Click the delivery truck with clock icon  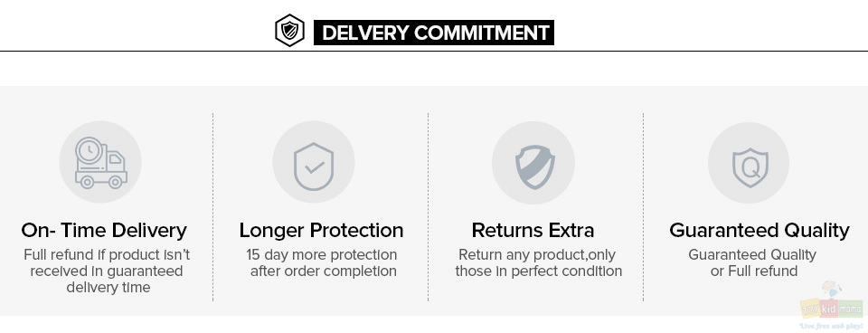[x=100, y=162]
